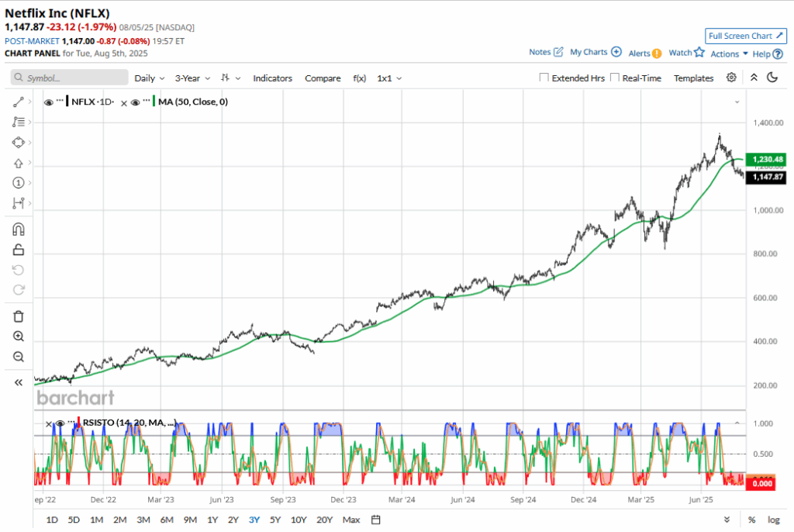Click the zoom out magnifier icon
The image size is (794, 532).
19,357
